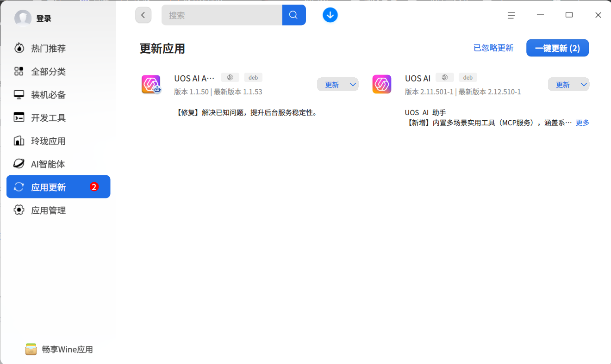Click the magnifier search button
Screen dimensions: 611x364
coord(293,15)
